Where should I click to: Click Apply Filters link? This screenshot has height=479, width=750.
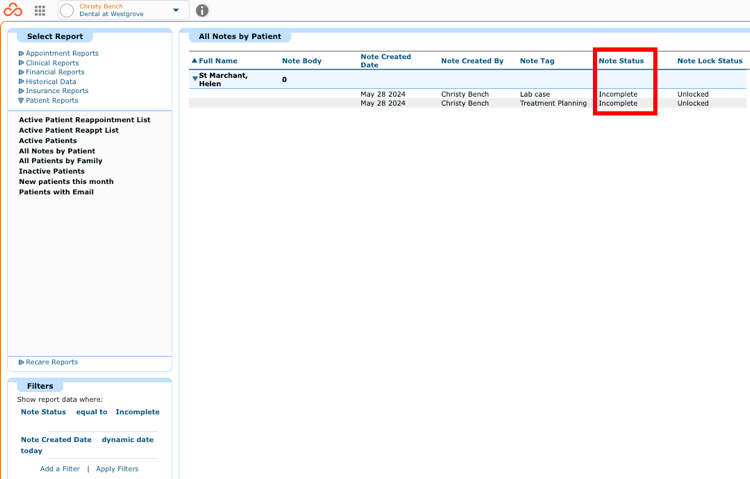[117, 469]
